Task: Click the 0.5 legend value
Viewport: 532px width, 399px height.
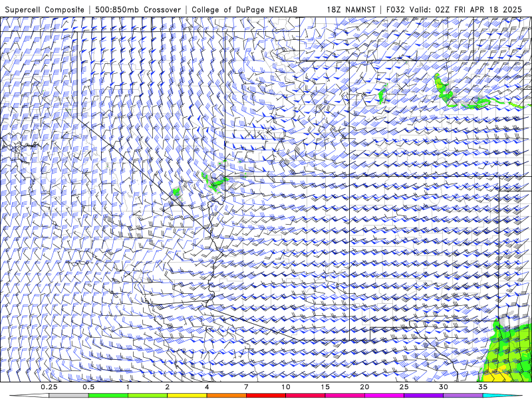Action: (x=88, y=387)
